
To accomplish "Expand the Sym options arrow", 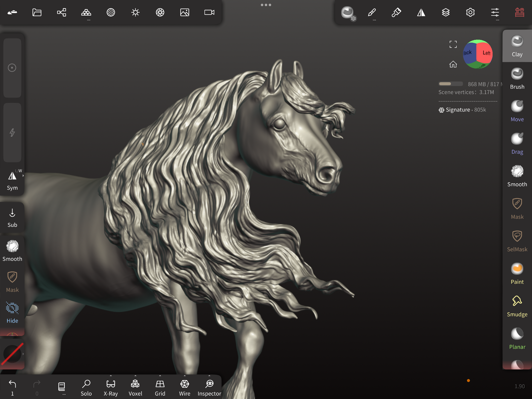I will click(23, 176).
